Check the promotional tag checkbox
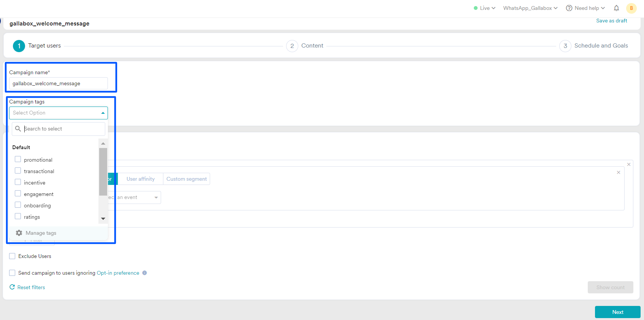 (18, 159)
